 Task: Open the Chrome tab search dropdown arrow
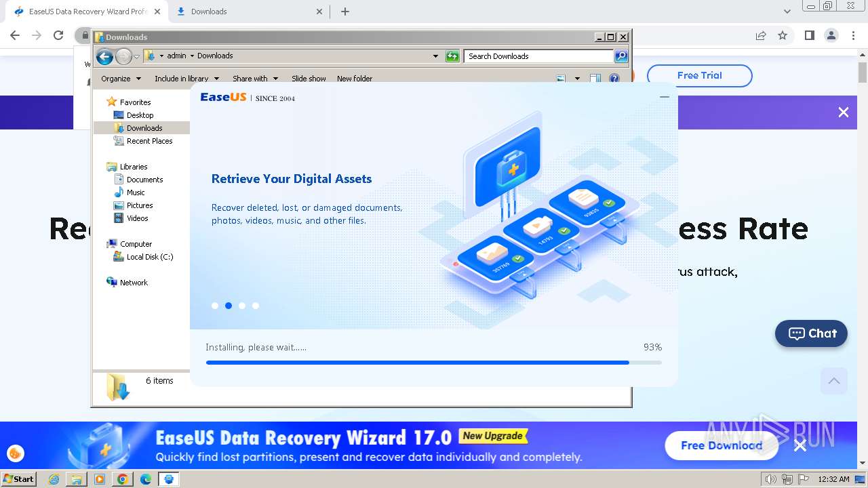tap(787, 12)
